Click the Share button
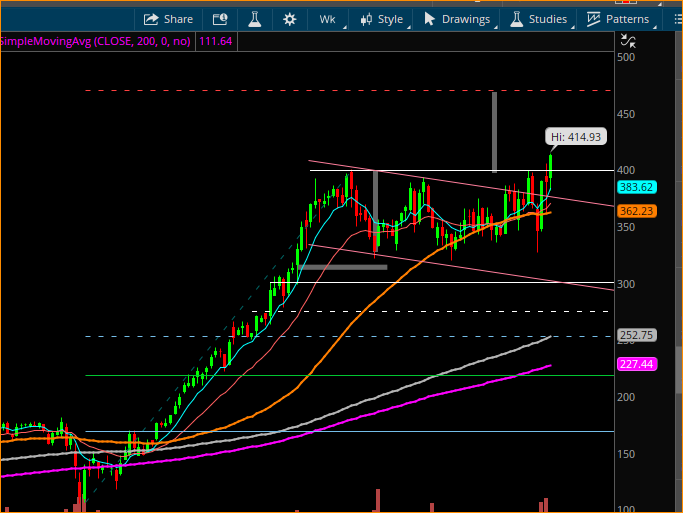Screen dimensions: 683x513 [168, 19]
